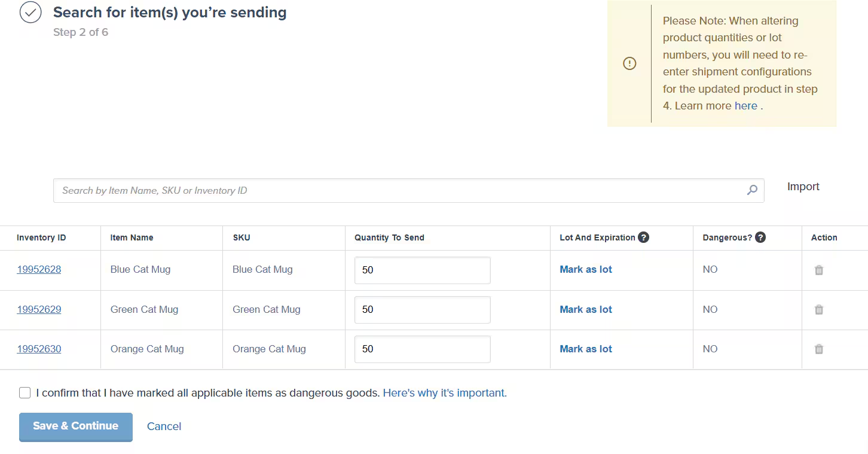The width and height of the screenshot is (868, 454).
Task: Open the 'here' link in the note
Action: click(745, 105)
